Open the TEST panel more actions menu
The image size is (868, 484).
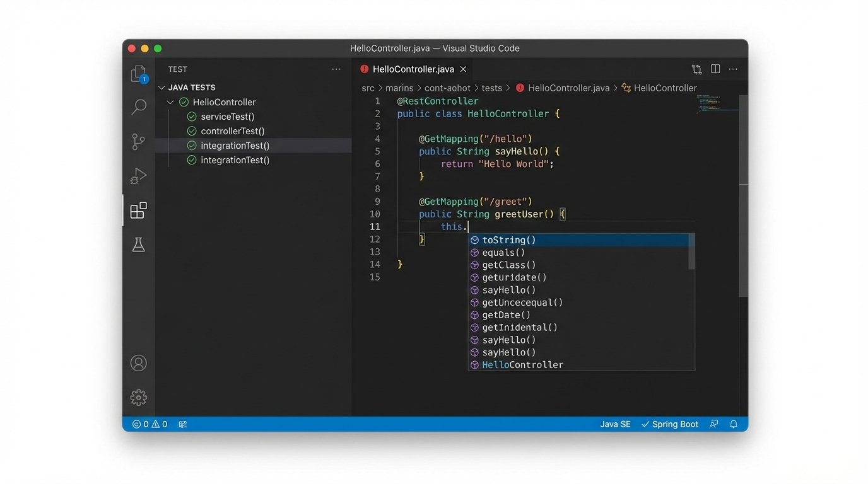coord(336,69)
